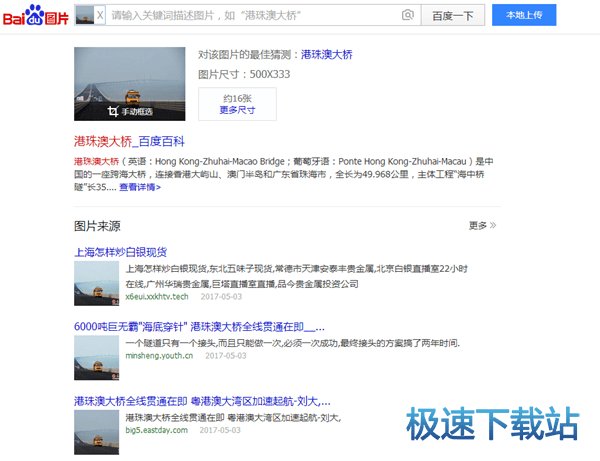Click the 查看详情 details link

coord(140,187)
